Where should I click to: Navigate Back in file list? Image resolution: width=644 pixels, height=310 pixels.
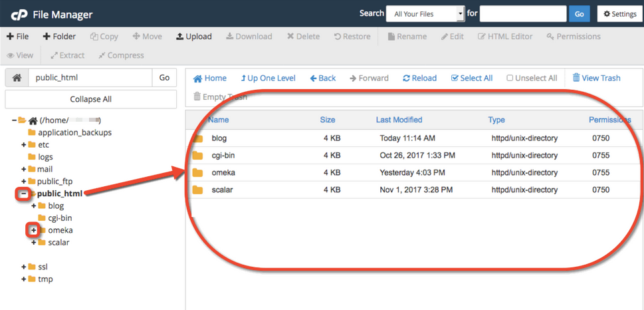pyautogui.click(x=323, y=78)
